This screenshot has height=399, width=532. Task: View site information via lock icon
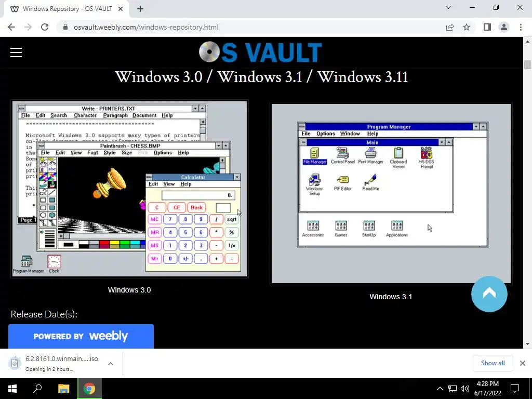(65, 27)
